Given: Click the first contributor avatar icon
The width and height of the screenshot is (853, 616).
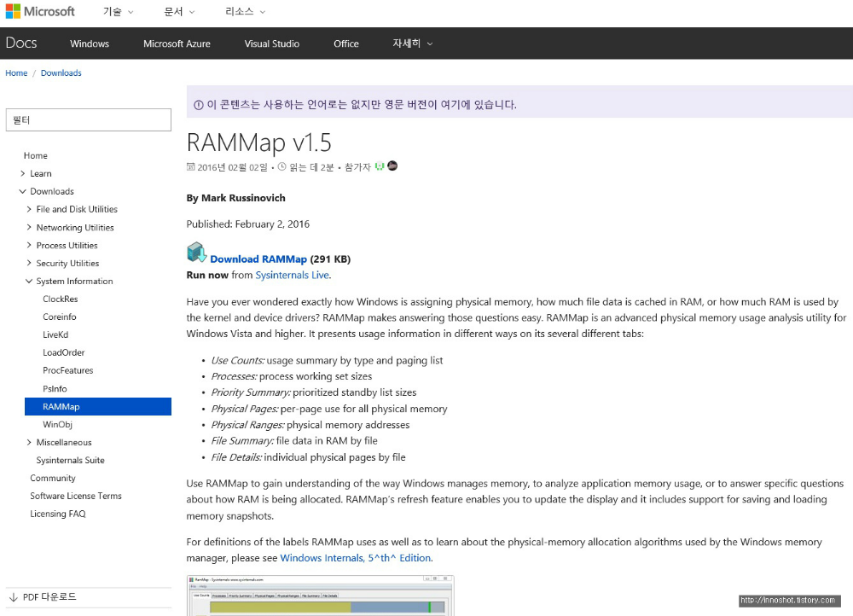Looking at the screenshot, I should click(380, 166).
